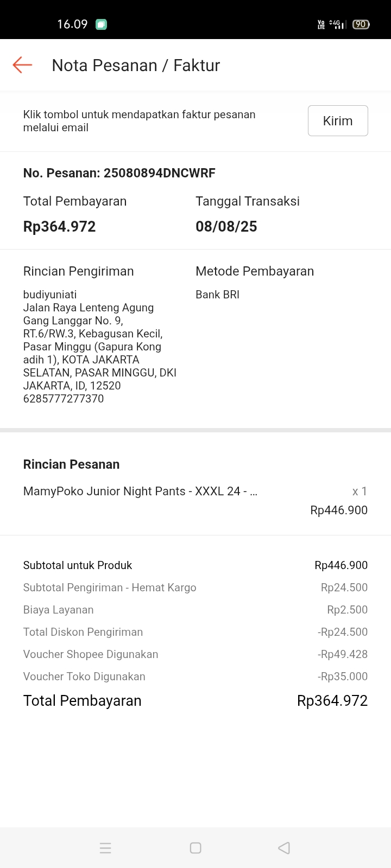Tap the Rp364.972 amount under Tanggal row
The height and width of the screenshot is (868, 391).
(59, 226)
